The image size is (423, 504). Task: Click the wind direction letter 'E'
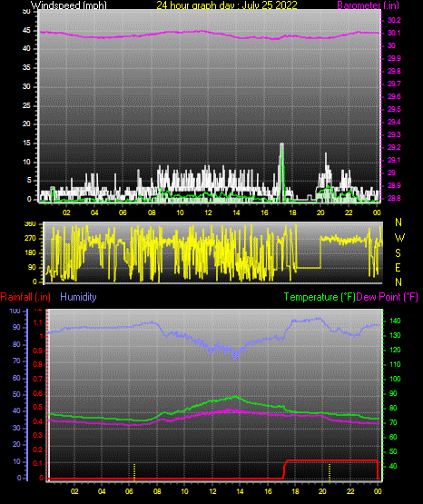coord(398,267)
